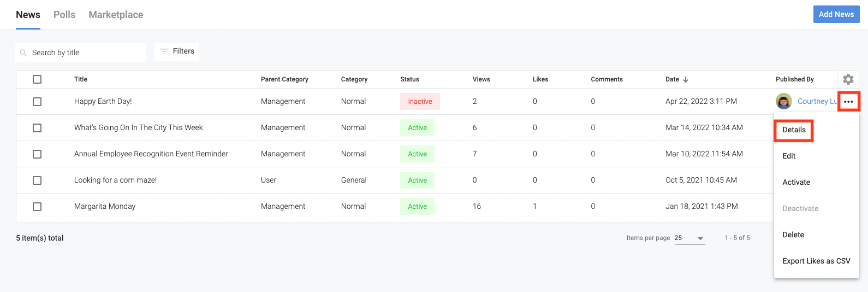Select the Margarita Monday row checkbox
The height and width of the screenshot is (292, 868).
37,207
